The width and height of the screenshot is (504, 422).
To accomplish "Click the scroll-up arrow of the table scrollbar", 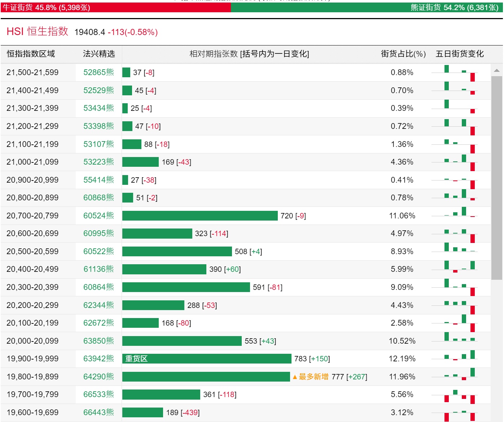I will coord(497,70).
